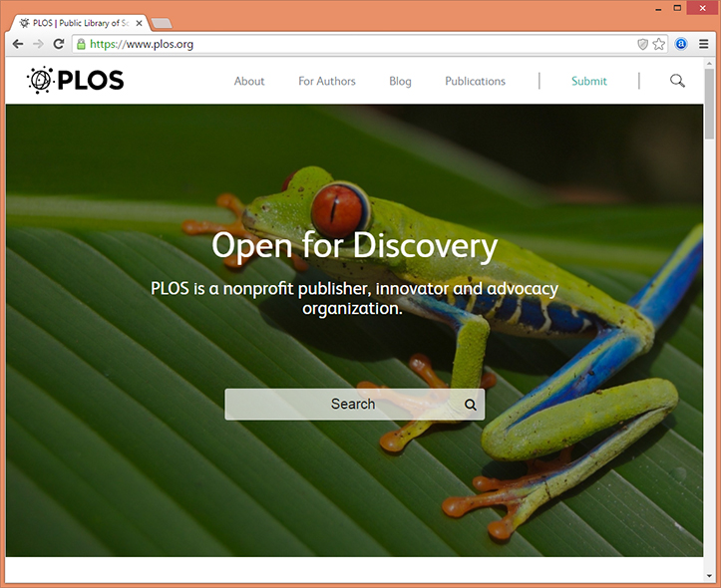Open a new browser tab
721x588 pixels.
(162, 23)
